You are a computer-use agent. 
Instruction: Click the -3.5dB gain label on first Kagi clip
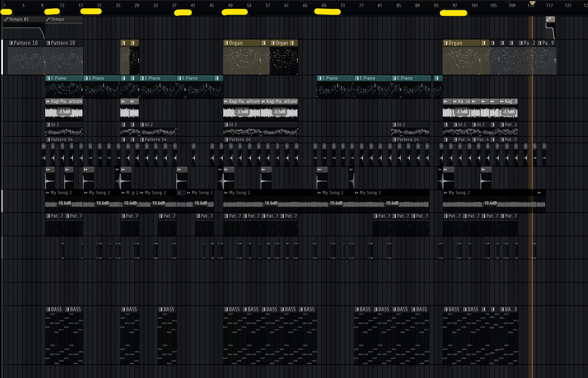click(64, 112)
